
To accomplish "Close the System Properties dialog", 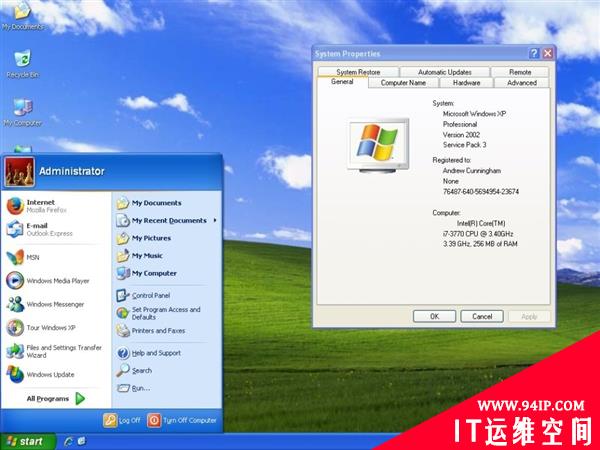I will click(x=548, y=53).
